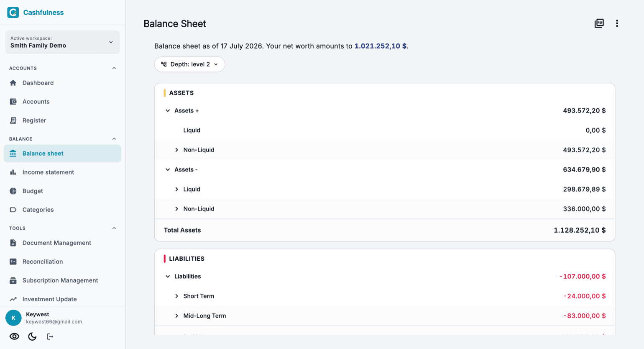Open the Dashboard home icon
The width and height of the screenshot is (644, 349).
tap(13, 83)
